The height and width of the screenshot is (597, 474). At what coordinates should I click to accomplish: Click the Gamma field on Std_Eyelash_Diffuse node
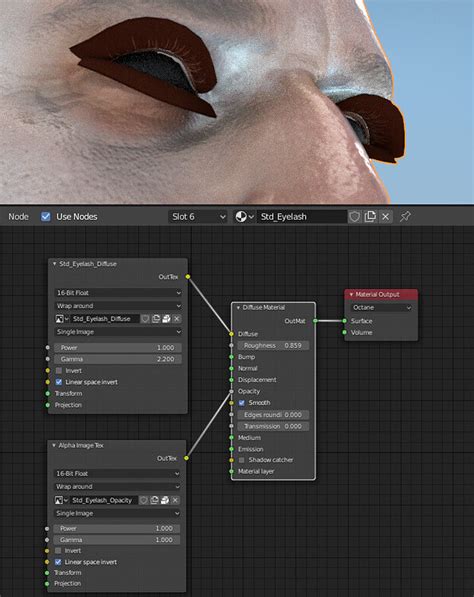point(117,359)
